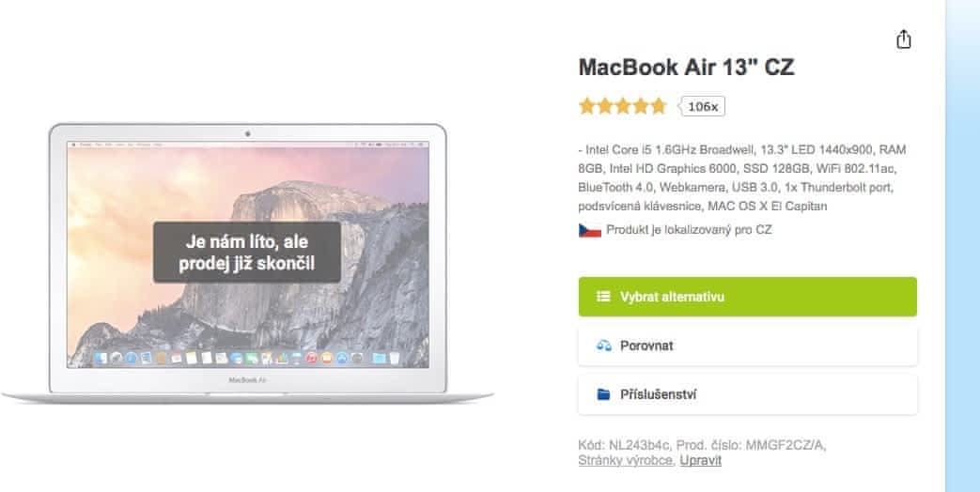Open the 106x reviews count badge
Viewport: 980px width, 492px height.
point(703,107)
